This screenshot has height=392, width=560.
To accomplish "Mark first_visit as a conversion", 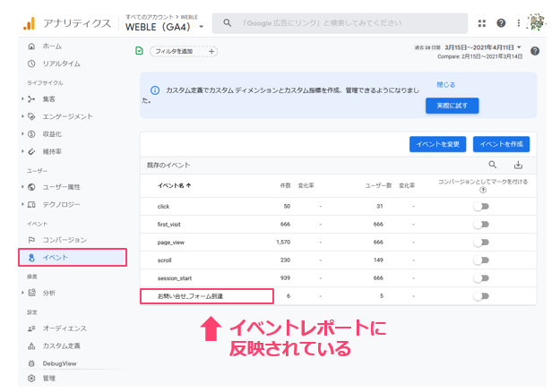I will point(481,224).
